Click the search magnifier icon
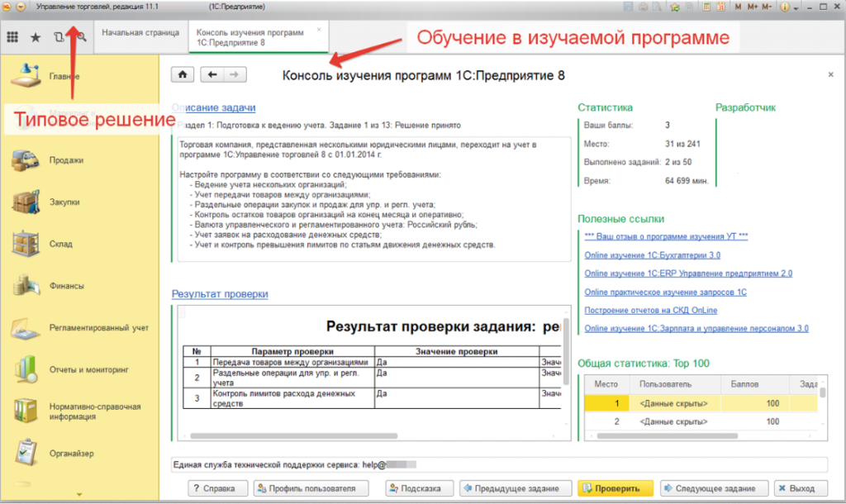 [82, 36]
